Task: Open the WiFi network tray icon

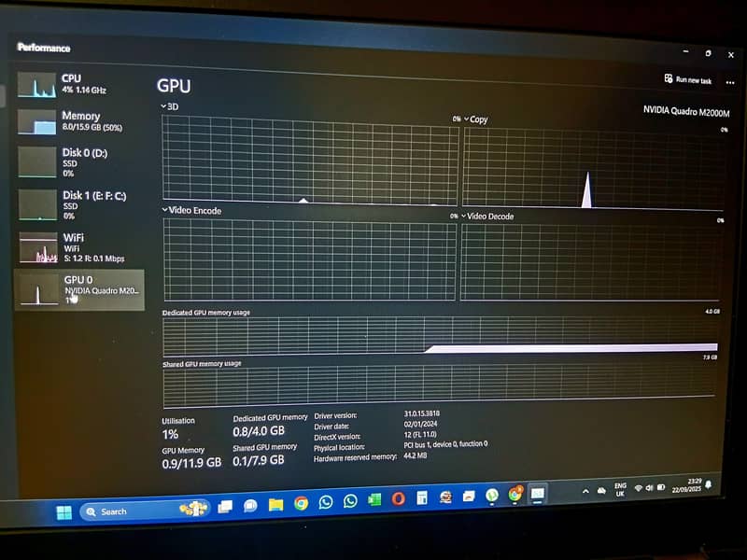Action: [639, 488]
